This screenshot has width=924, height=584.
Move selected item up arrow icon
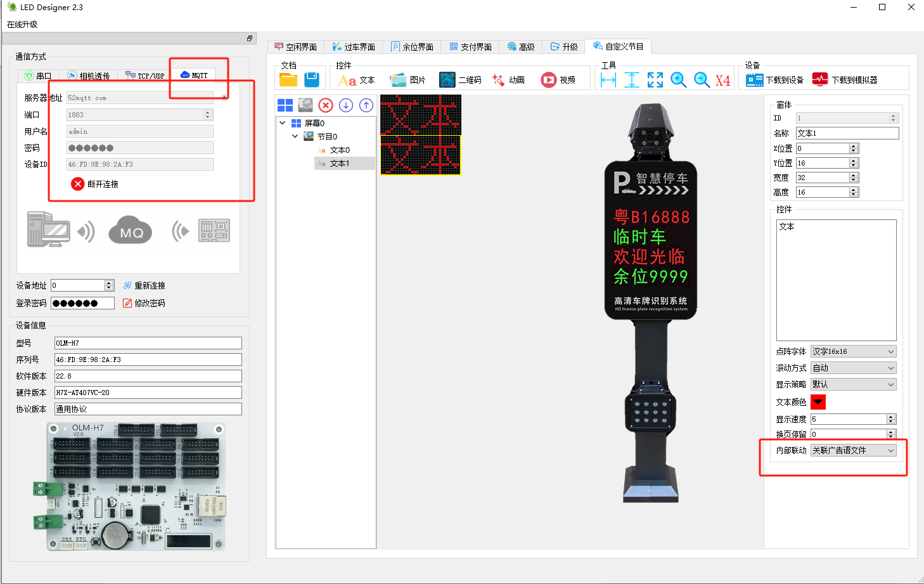366,105
